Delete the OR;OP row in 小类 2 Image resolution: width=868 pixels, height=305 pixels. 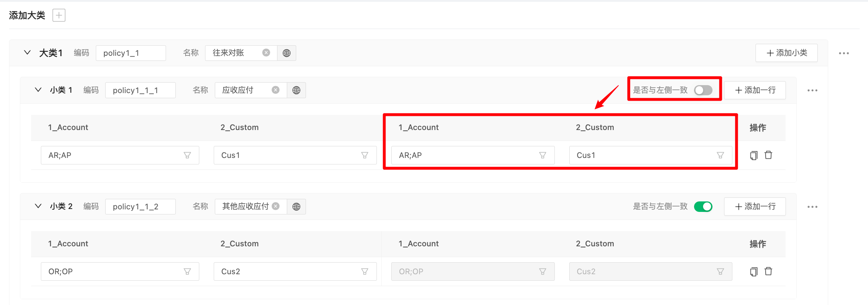[769, 271]
